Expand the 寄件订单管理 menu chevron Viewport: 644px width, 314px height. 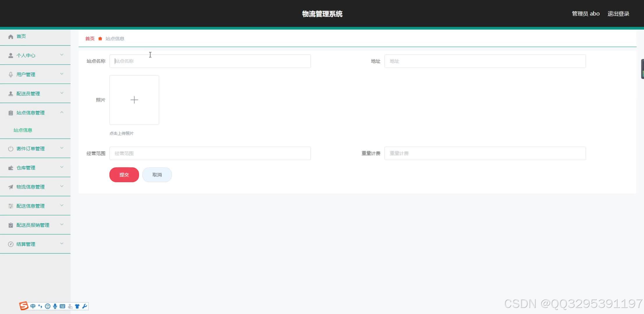62,148
